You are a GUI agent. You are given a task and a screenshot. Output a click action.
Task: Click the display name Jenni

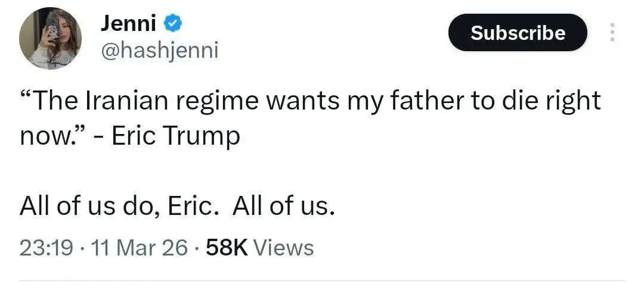[x=128, y=24]
